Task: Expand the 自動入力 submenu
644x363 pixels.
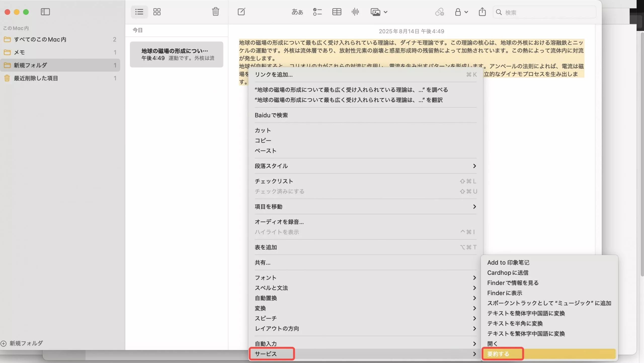Action: point(366,344)
